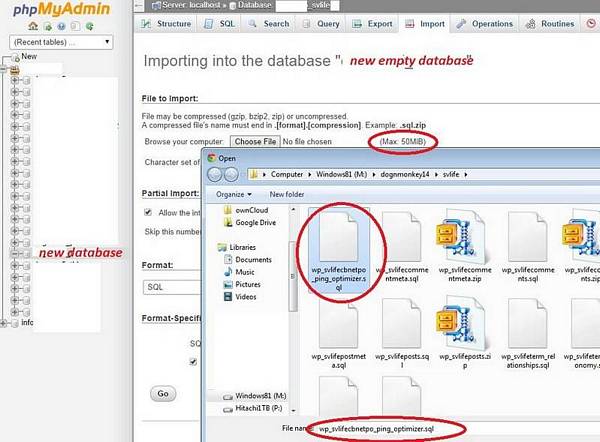Open the Recent tables dropdown
Image resolution: width=600 pixels, height=442 pixels.
61,42
